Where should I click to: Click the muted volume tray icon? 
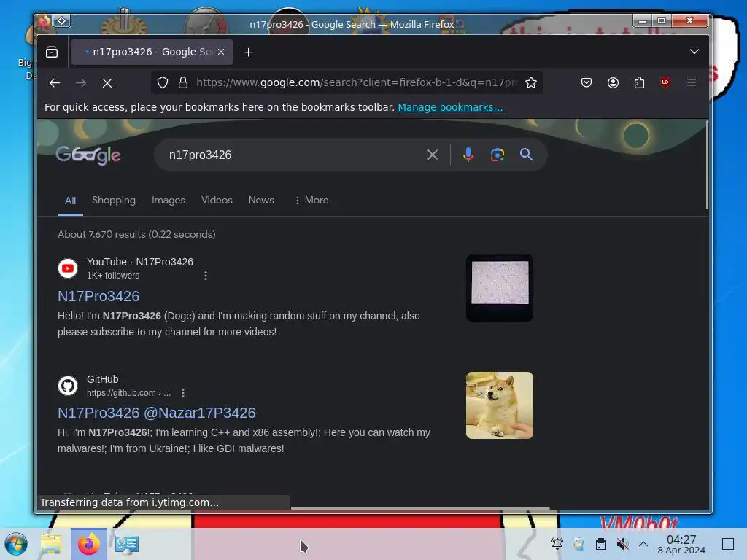(622, 544)
